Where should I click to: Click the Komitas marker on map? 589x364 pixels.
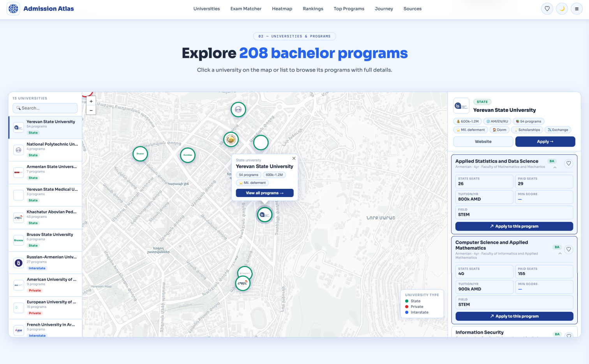click(x=188, y=155)
